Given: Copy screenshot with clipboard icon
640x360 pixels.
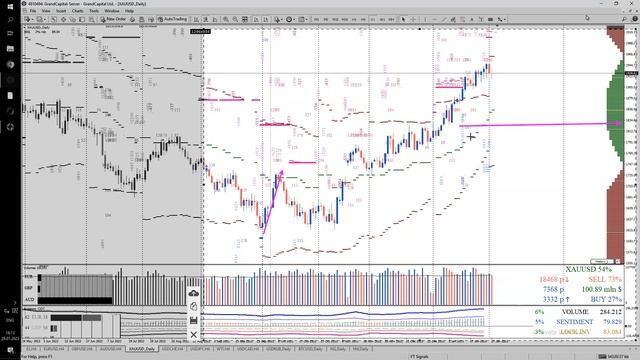Looking at the screenshot, I should (x=193, y=307).
